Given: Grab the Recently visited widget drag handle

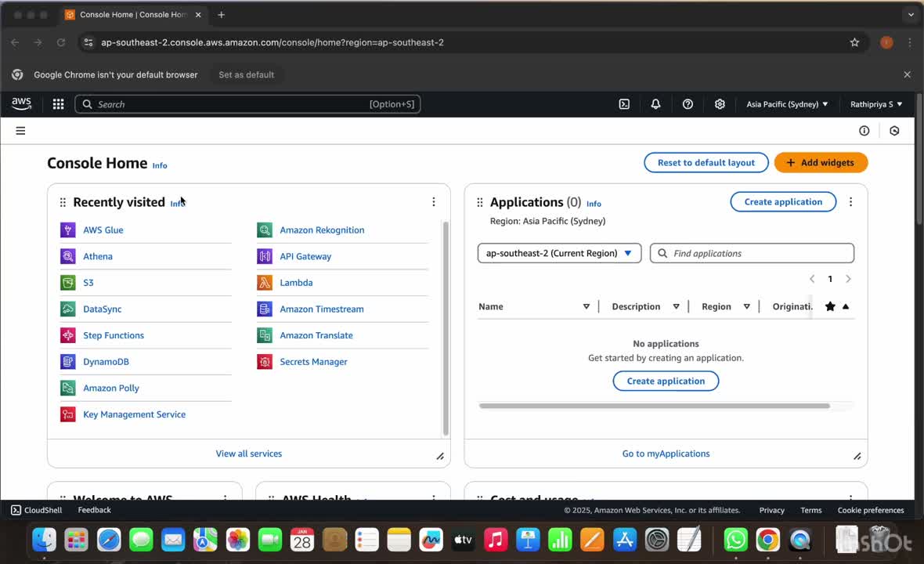Looking at the screenshot, I should pyautogui.click(x=63, y=202).
